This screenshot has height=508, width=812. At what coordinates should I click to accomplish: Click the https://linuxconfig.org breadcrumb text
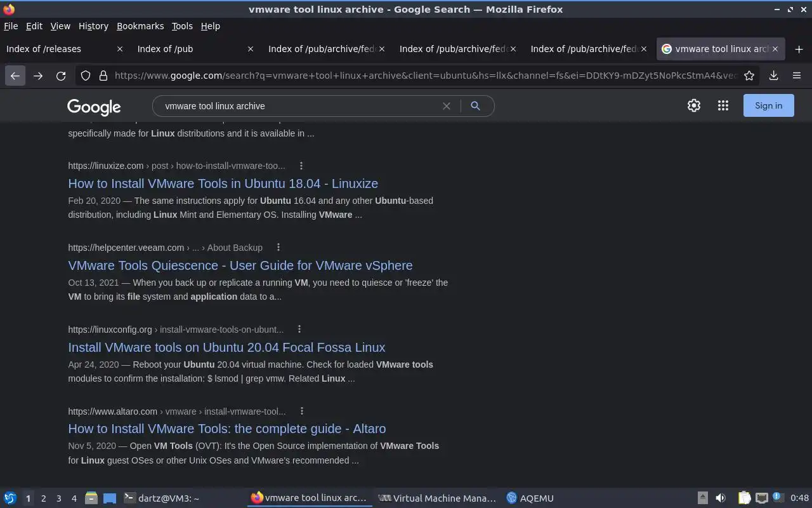point(110,330)
